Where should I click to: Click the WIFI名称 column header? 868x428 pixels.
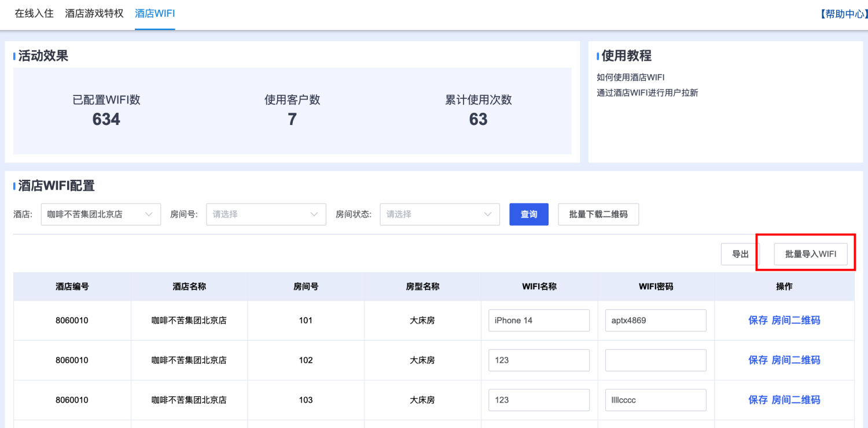coord(539,286)
